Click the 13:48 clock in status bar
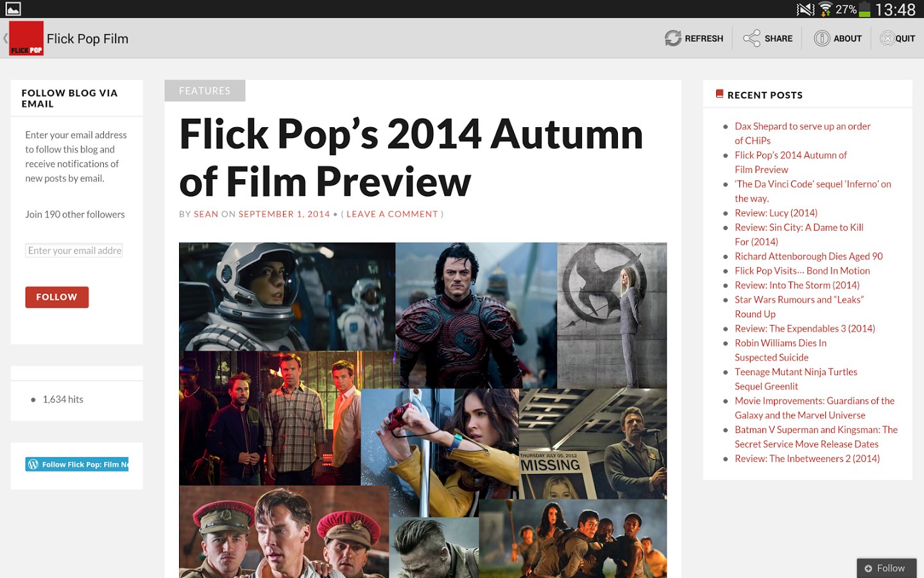 pos(896,10)
